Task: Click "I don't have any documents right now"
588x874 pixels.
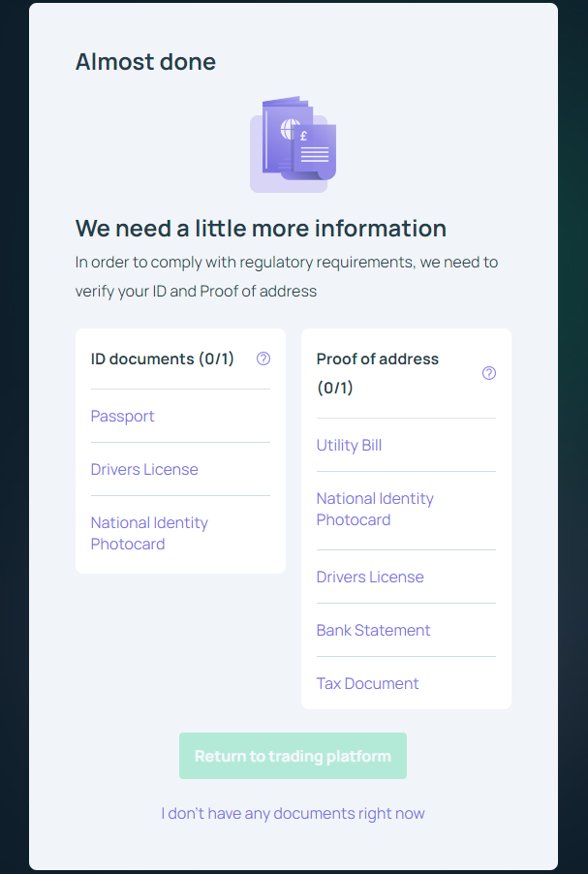Action: click(294, 814)
